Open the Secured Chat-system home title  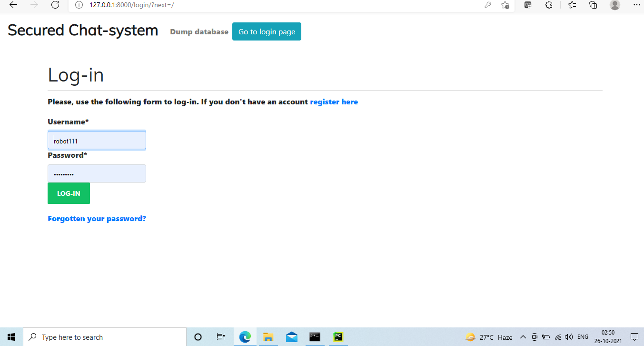click(x=83, y=30)
